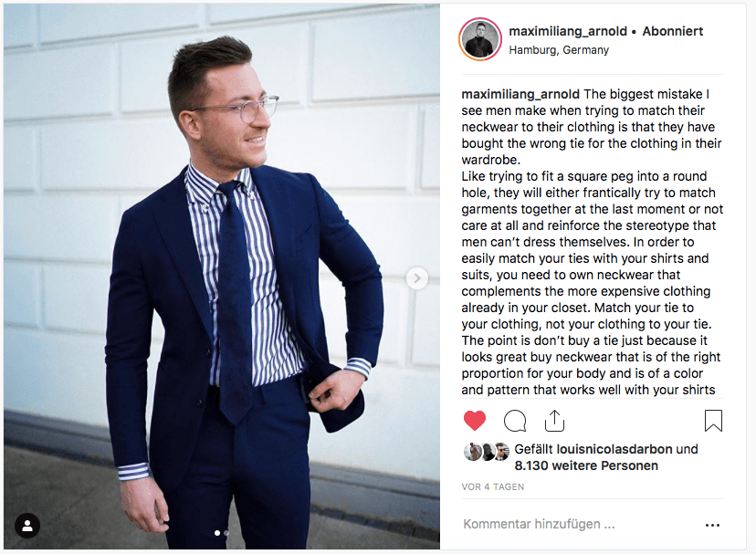This screenshot has width=756, height=554.
Task: Select second carousel dot indicator
Action: click(x=226, y=533)
